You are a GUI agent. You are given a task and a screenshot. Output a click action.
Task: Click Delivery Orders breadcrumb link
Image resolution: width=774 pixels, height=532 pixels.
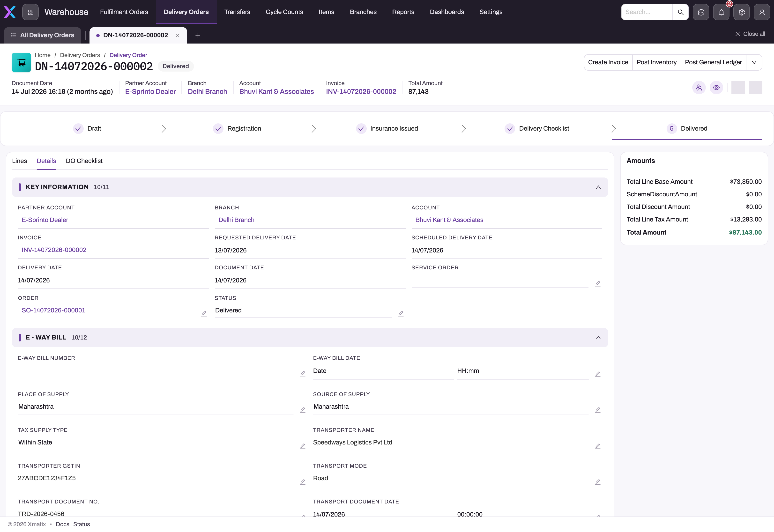[x=80, y=55]
